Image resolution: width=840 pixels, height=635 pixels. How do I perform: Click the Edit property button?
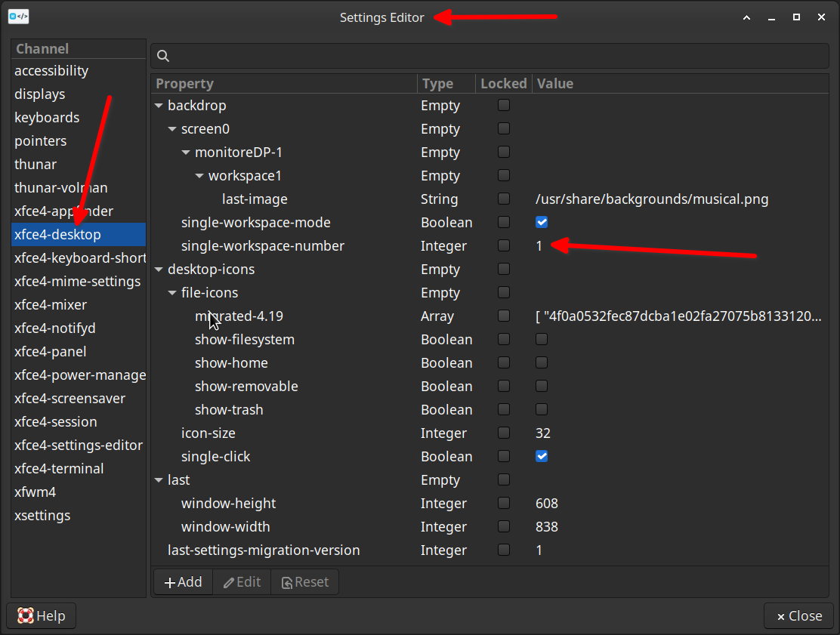(x=242, y=582)
